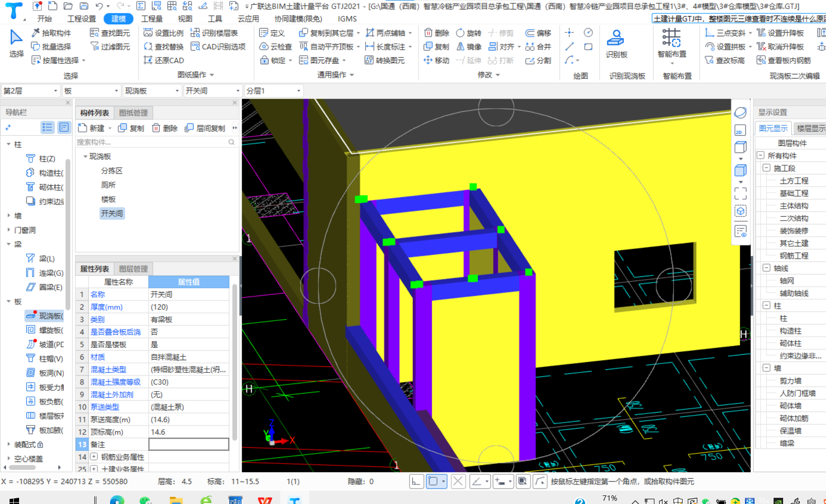The height and width of the screenshot is (504, 826).
Task: Click the undo arrow in quick toolbar
Action: pos(99,6)
